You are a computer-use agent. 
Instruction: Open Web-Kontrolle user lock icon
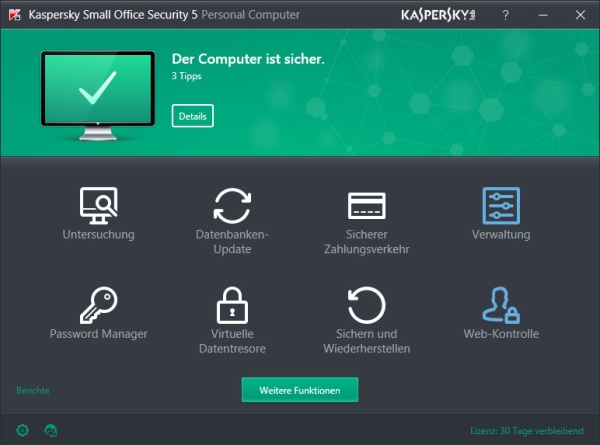[501, 305]
